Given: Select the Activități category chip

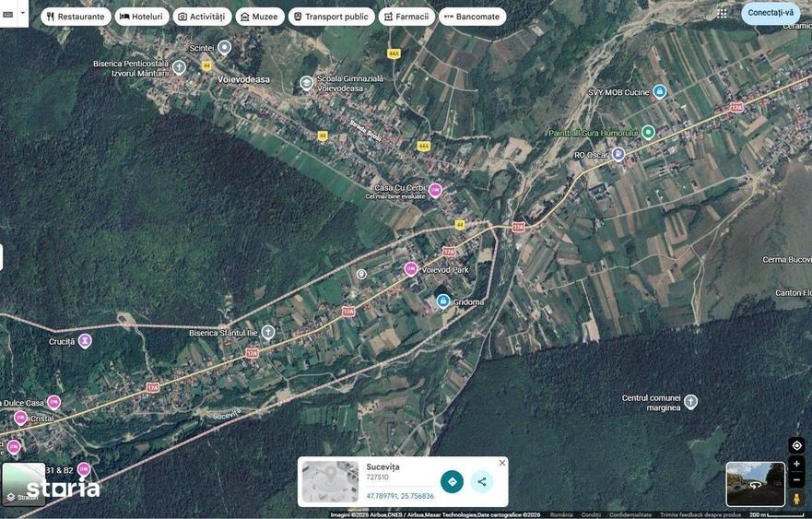Looking at the screenshot, I should pos(202,17).
